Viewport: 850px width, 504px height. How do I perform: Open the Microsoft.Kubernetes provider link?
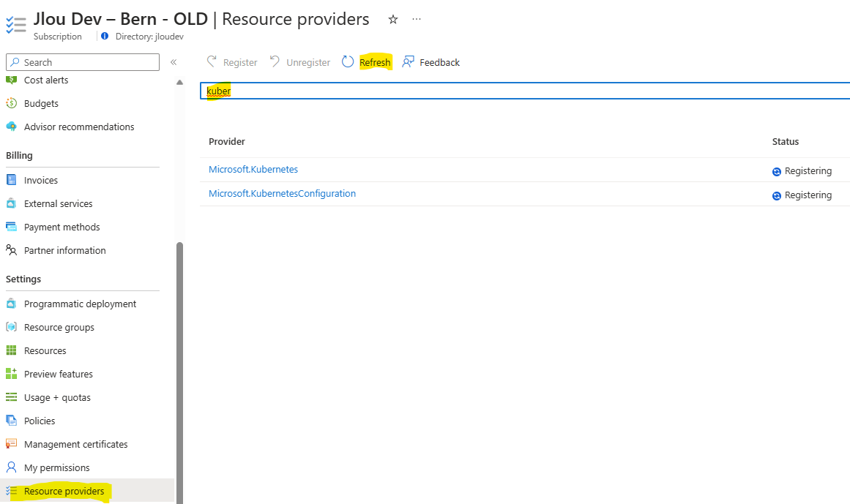coord(253,170)
